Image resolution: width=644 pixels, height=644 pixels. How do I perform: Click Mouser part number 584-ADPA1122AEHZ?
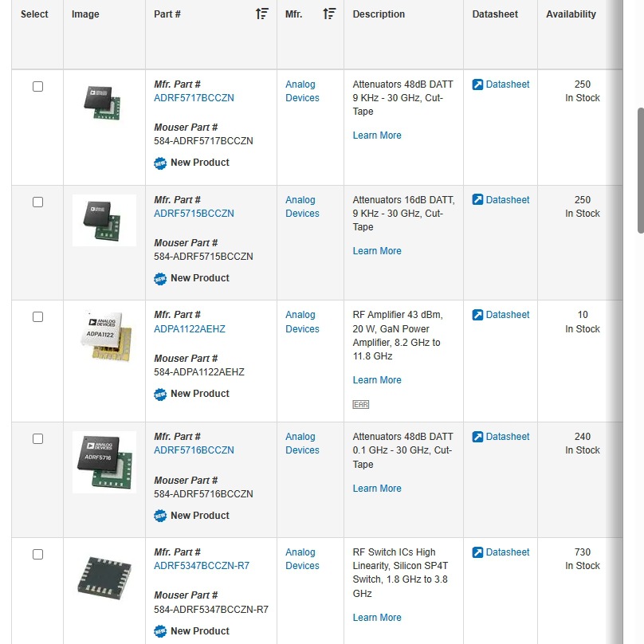pyautogui.click(x=198, y=371)
